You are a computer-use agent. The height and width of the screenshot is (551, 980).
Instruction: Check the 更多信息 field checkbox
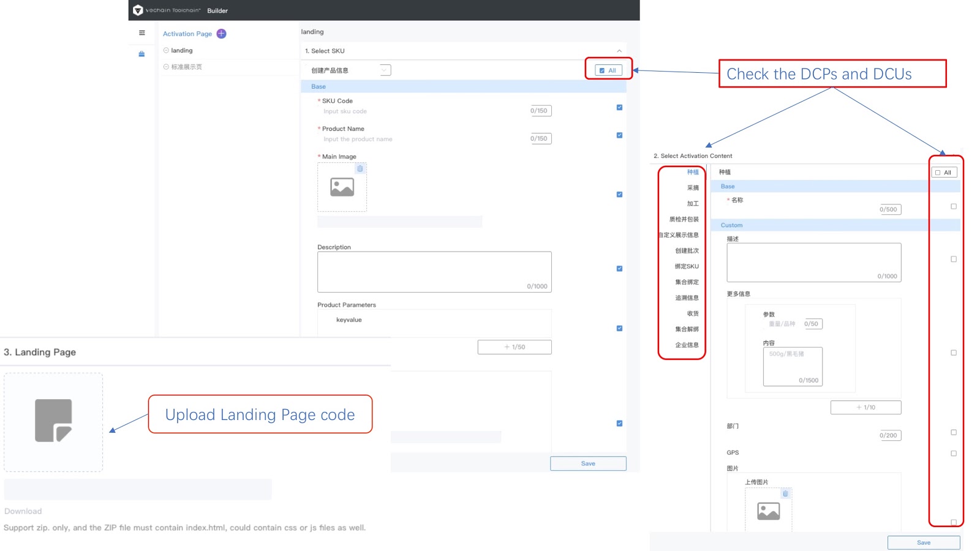(x=954, y=353)
